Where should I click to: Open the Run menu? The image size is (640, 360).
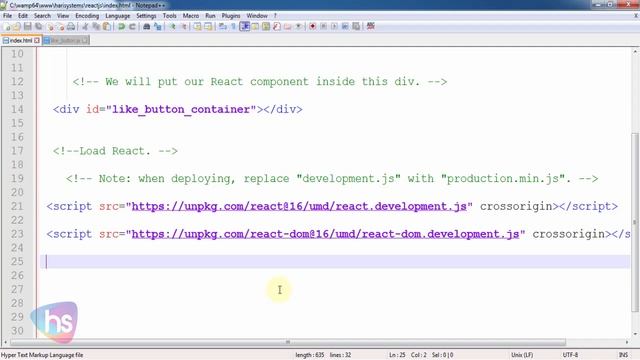point(210,16)
